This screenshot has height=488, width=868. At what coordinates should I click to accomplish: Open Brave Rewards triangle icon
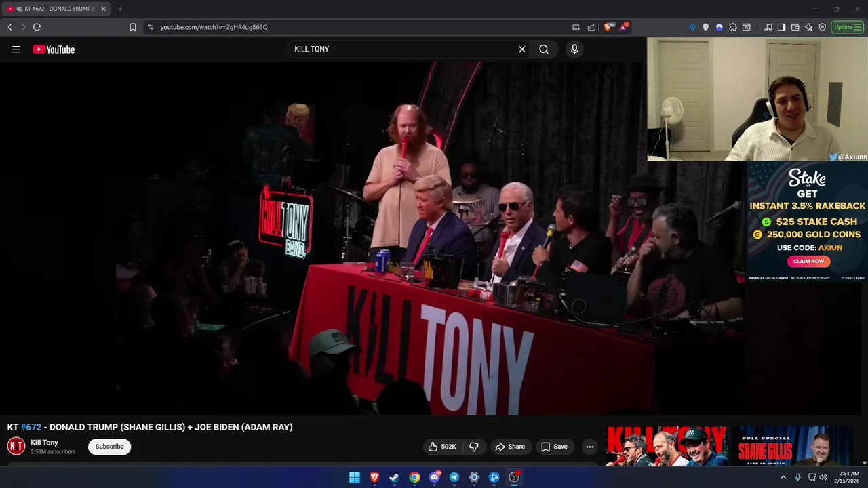(x=623, y=27)
